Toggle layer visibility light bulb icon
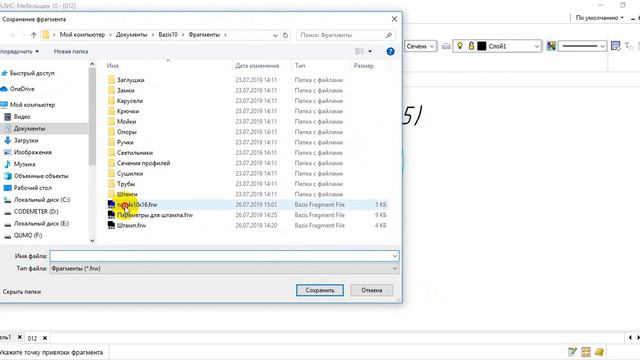The width and height of the screenshot is (640, 360). (460, 46)
